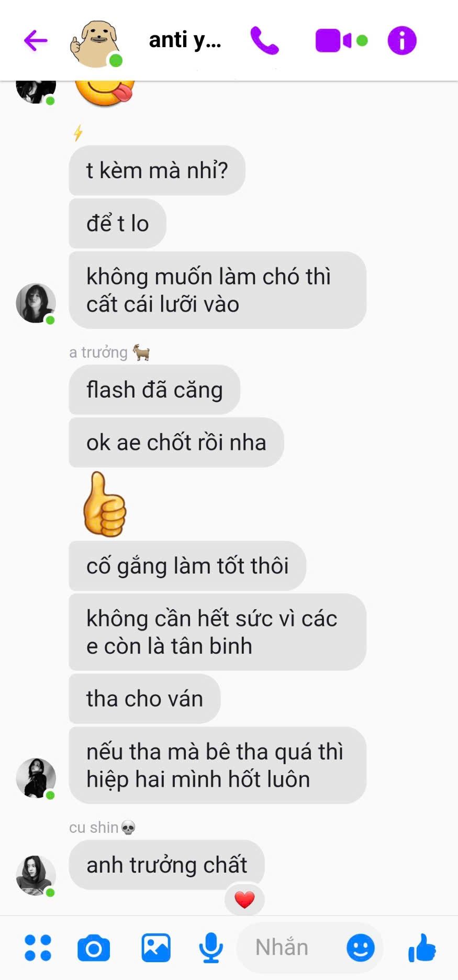Tap the large thumbs-up sticker message
The image size is (458, 980).
click(105, 504)
